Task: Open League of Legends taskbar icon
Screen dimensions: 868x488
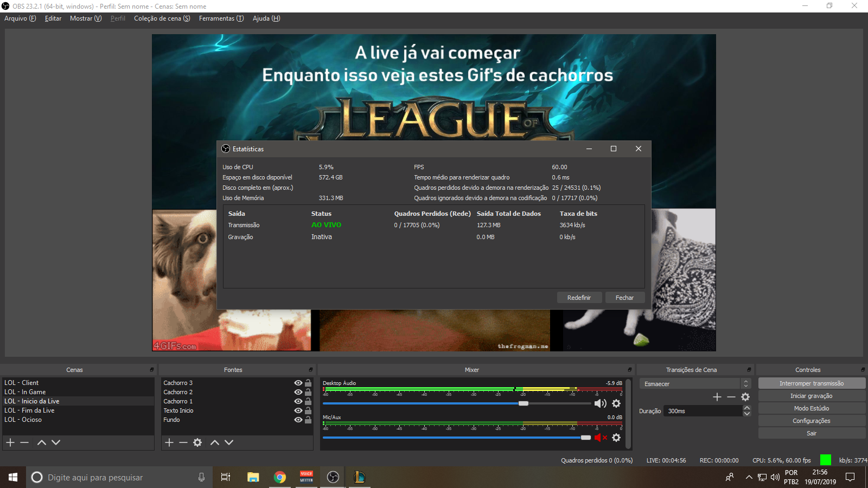Action: (359, 477)
